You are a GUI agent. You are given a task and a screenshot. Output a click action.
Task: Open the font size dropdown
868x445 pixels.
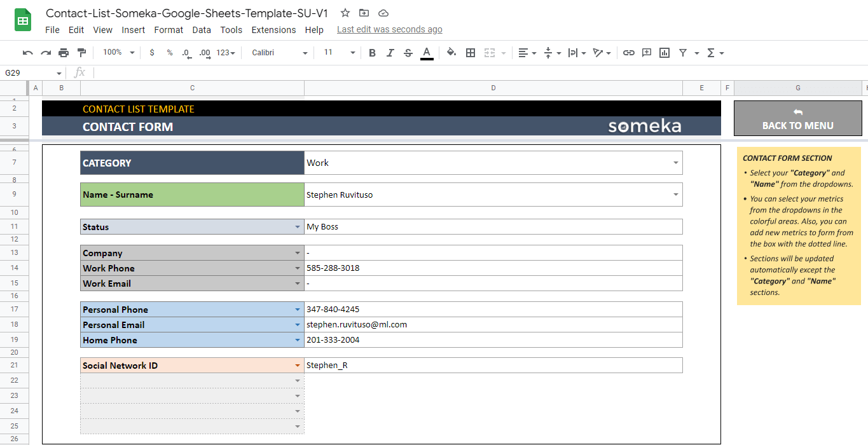pyautogui.click(x=352, y=53)
